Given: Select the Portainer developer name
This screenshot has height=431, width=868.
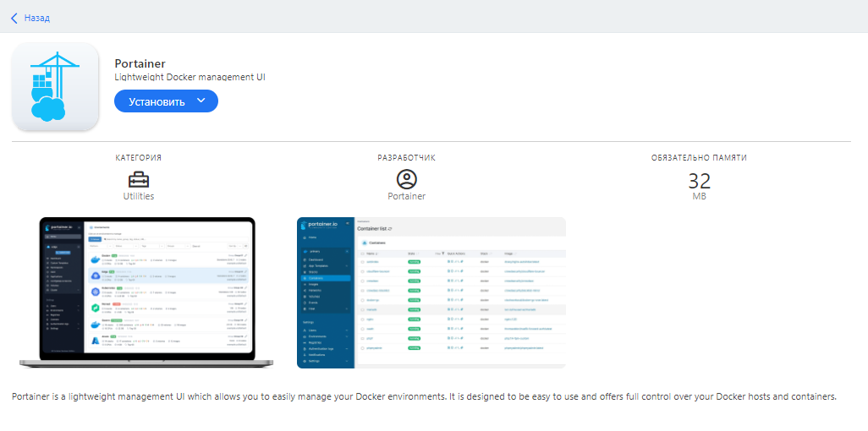Looking at the screenshot, I should 406,196.
